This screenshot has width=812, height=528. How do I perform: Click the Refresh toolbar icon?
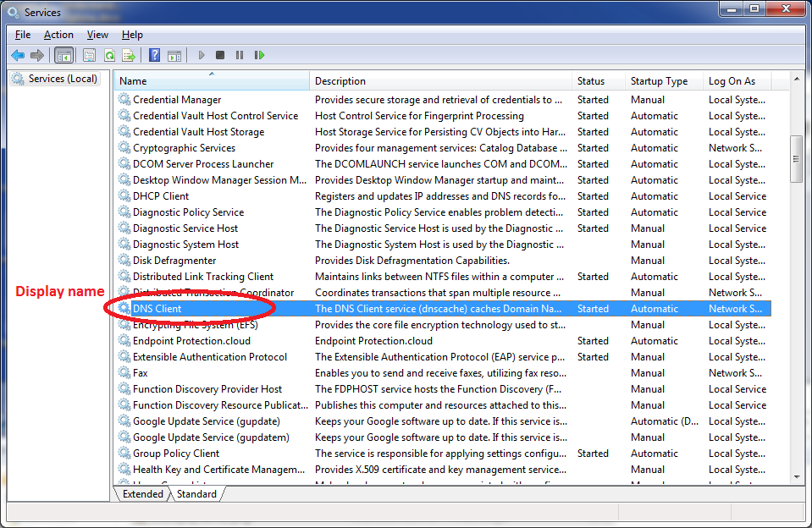pos(109,55)
